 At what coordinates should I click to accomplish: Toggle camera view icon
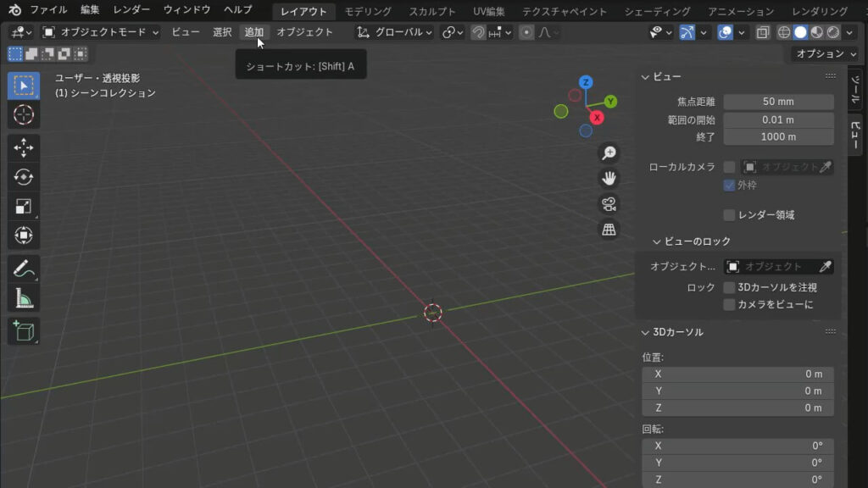click(x=609, y=203)
